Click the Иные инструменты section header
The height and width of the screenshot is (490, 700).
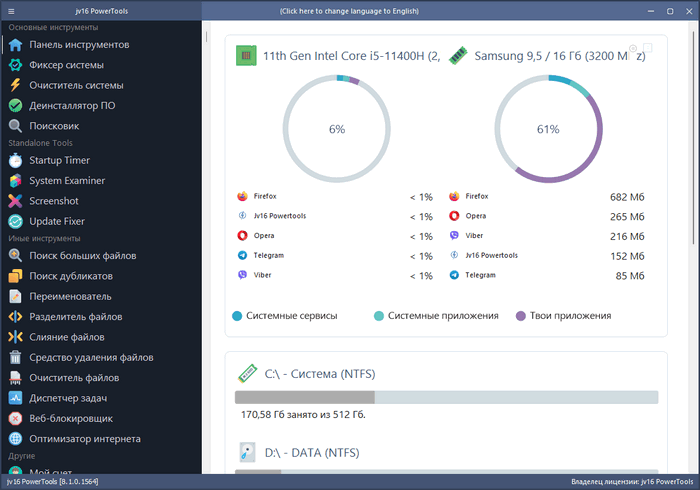(44, 238)
